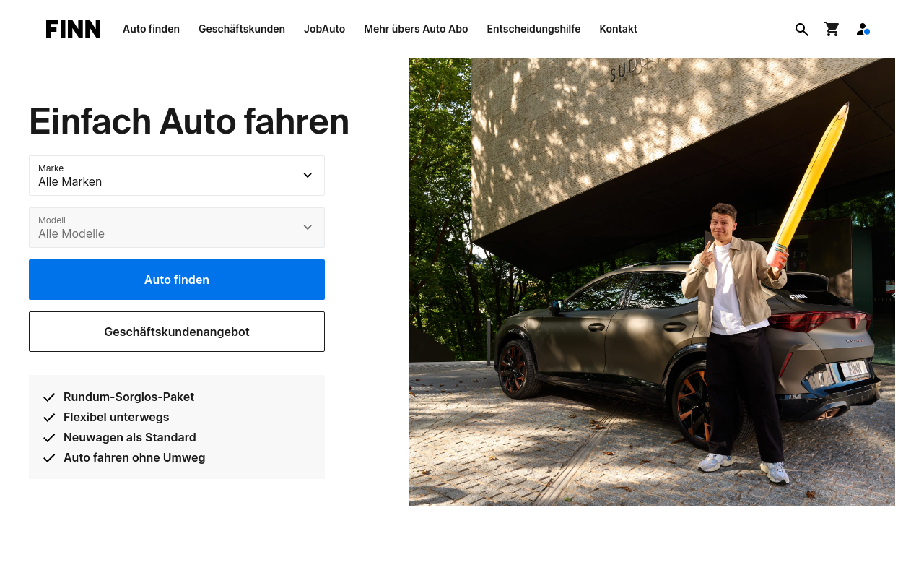Open the shopping cart icon

[832, 29]
